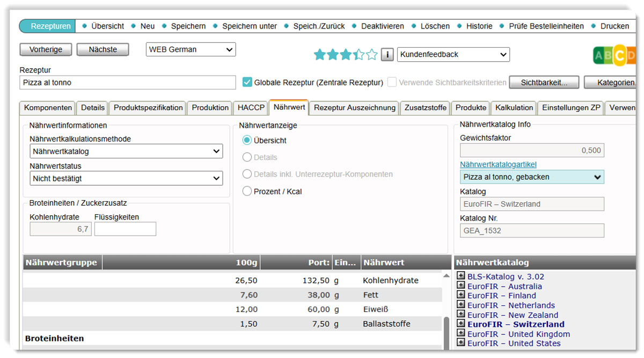Click the Nächste button
The image size is (644, 358).
tap(103, 49)
